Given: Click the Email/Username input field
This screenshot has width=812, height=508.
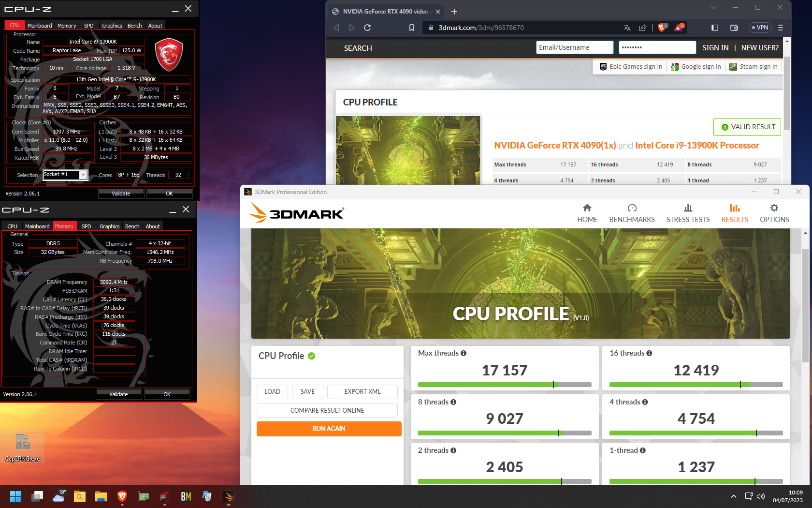Looking at the screenshot, I should pyautogui.click(x=575, y=47).
